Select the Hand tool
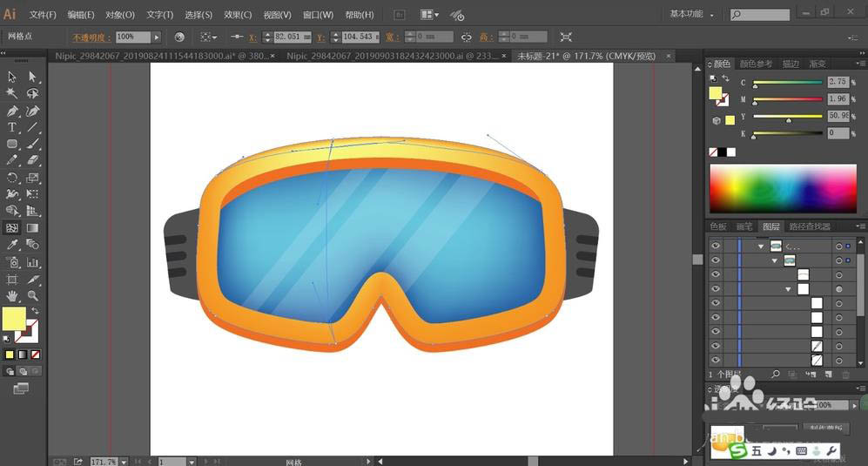The image size is (868, 466). tap(12, 296)
